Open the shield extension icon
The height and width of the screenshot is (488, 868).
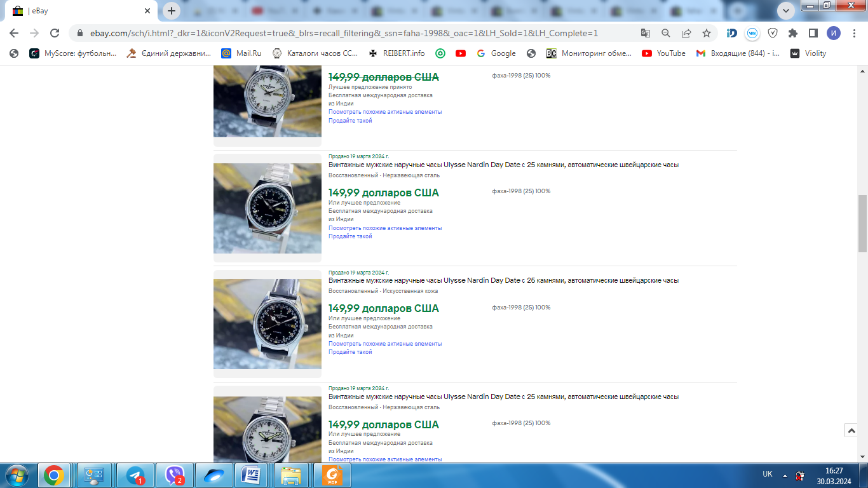click(x=773, y=33)
